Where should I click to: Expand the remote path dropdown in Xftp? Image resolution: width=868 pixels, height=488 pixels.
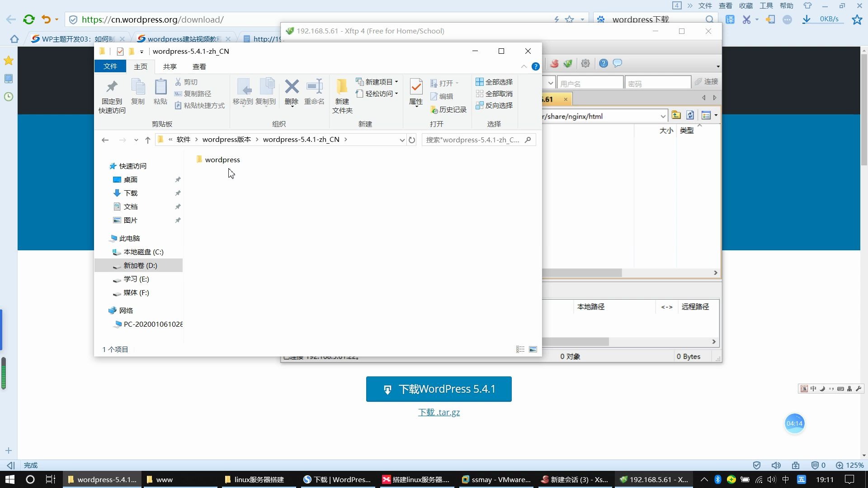click(x=663, y=116)
